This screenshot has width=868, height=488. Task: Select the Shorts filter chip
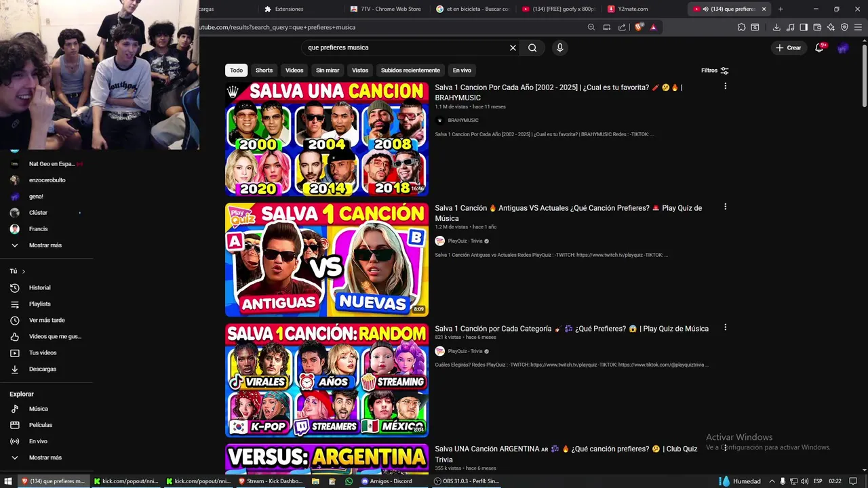264,70
